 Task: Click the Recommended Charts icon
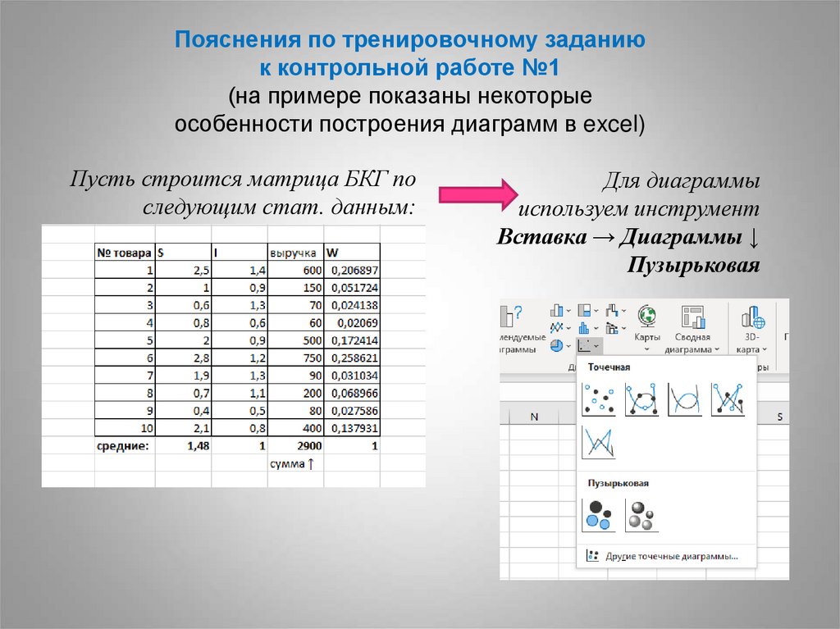pos(512,316)
